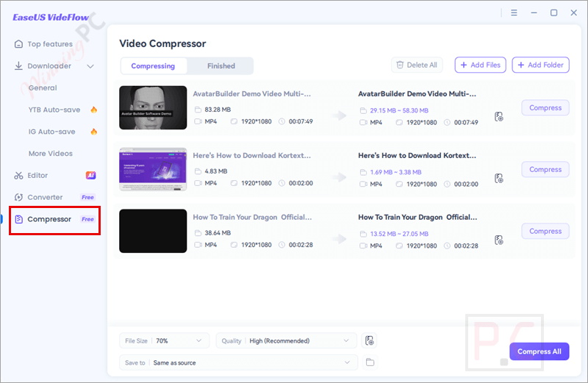Click output size 29.15 MB ~ 58.30 MB
The image size is (588, 383).
point(399,111)
